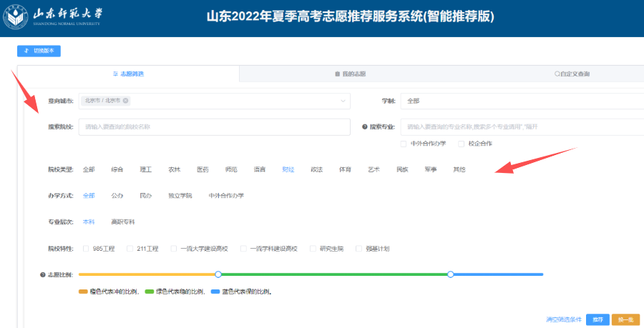
Task: Select 全部 in 办学方式
Action: pos(89,196)
